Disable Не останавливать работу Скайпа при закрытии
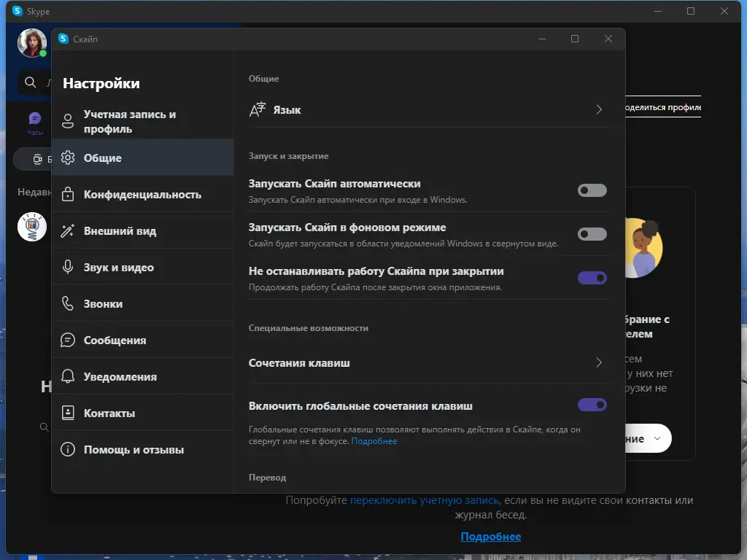 click(x=592, y=278)
